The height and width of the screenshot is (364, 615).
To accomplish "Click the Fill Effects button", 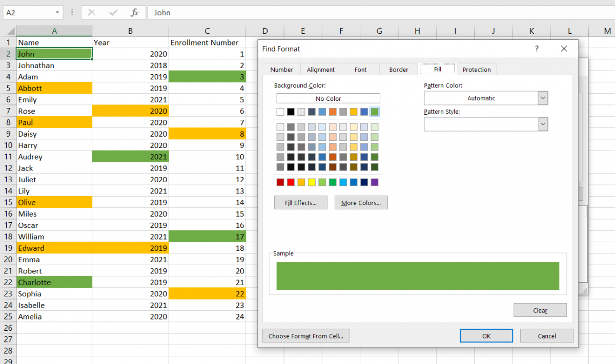I will click(301, 203).
